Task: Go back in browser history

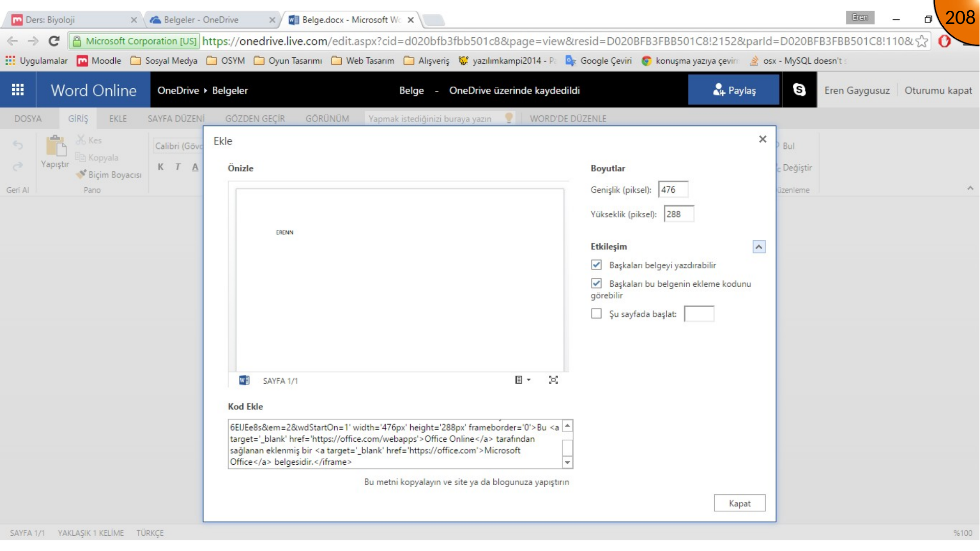Action: (13, 41)
